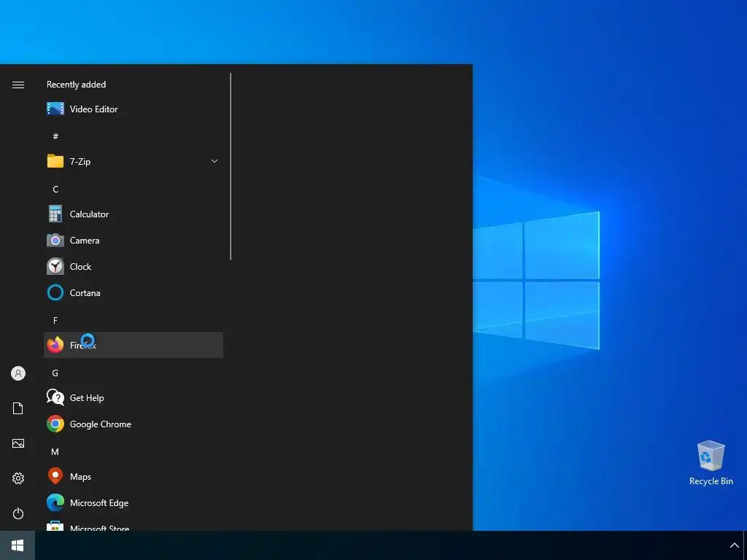Click Show desktop sliver at taskbar end

click(745, 545)
